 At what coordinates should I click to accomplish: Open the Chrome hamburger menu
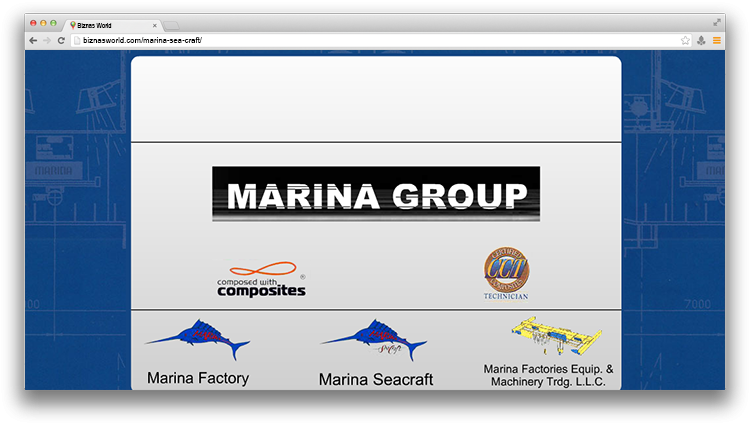tap(716, 40)
